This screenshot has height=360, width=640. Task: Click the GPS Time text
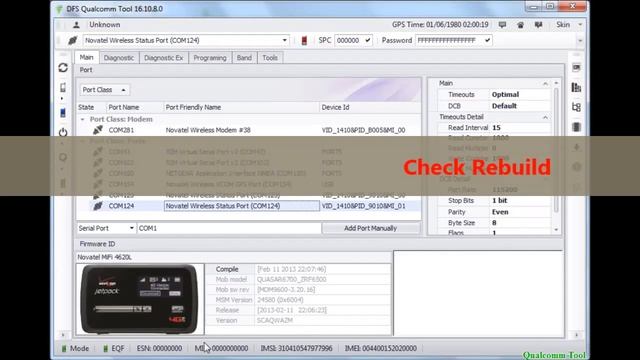pyautogui.click(x=440, y=25)
